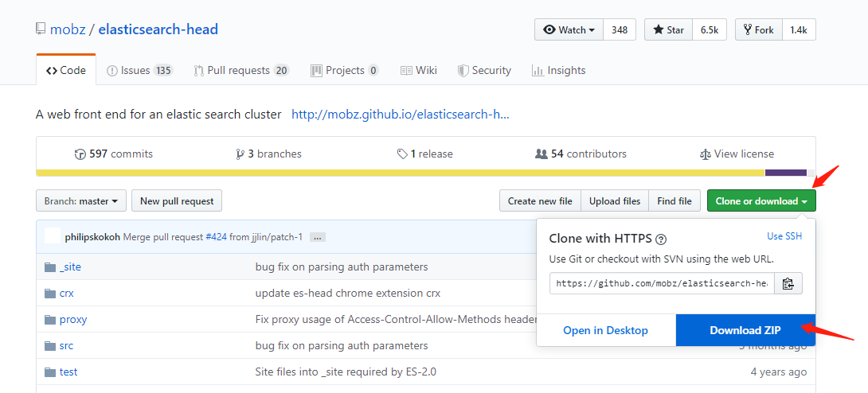
Task: Click the help icon beside Clone with HTTPS
Action: 661,239
